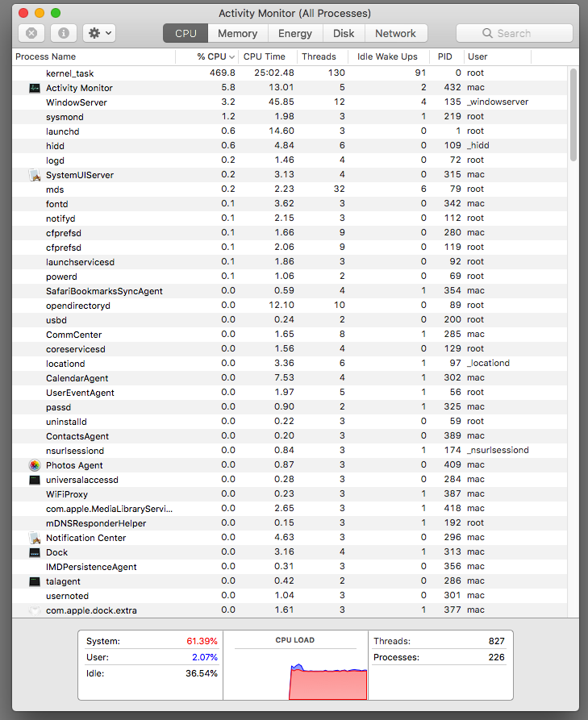Select the sysmond process
Screen dimensions: 588x720
tap(290, 117)
